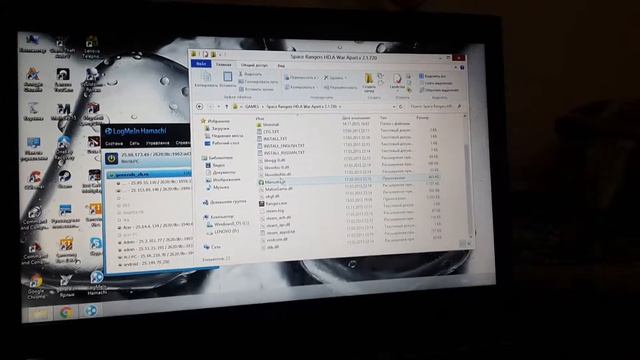Select Сеть in the navigation pane
Viewport: 640px width, 360px height.
click(x=212, y=247)
